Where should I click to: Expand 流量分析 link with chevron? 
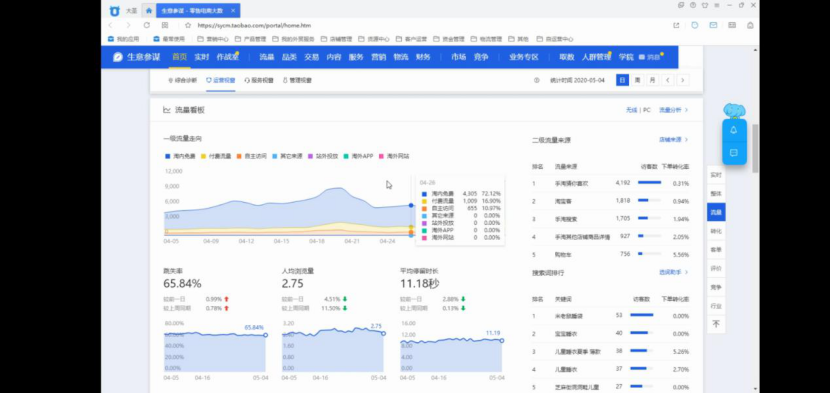pyautogui.click(x=673, y=110)
